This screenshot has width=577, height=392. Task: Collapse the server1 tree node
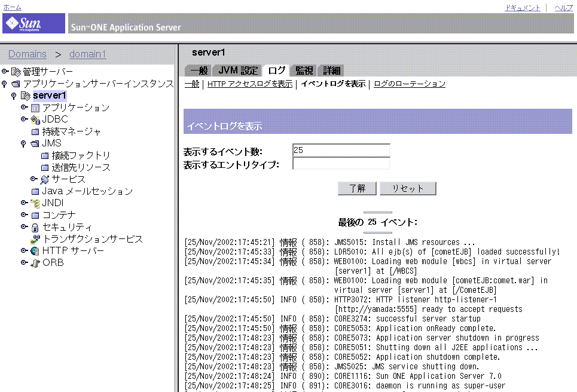point(14,96)
